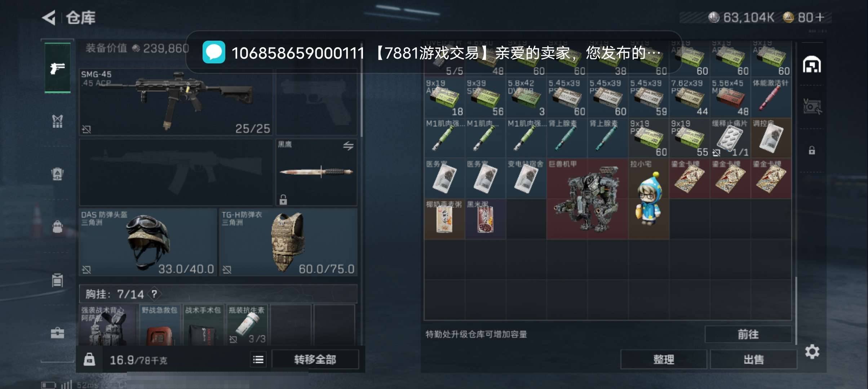868x389 pixels.
Task: Go back with the arrow beside 仓库
Action: click(x=49, y=18)
